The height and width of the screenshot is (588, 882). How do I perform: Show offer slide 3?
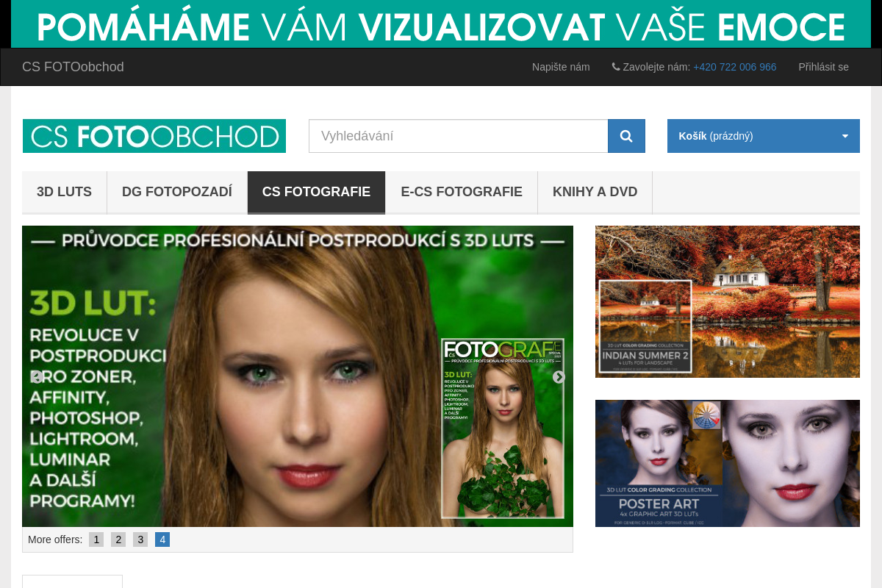[140, 539]
